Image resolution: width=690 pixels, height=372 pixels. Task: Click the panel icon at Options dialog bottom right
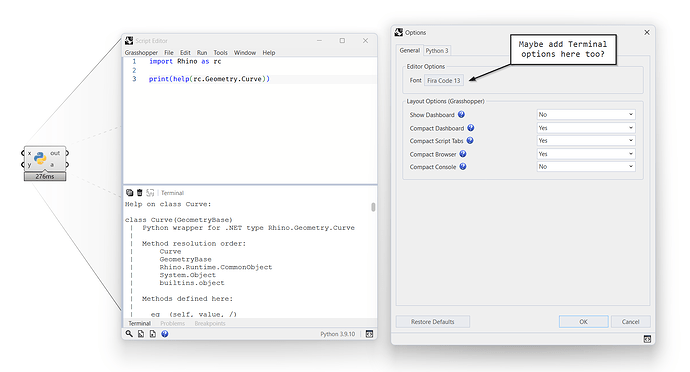(x=647, y=339)
